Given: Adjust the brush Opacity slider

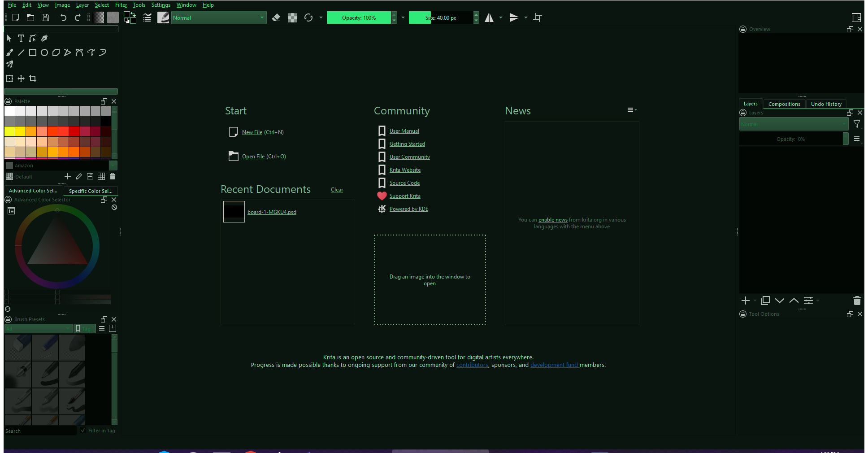Looking at the screenshot, I should [359, 17].
